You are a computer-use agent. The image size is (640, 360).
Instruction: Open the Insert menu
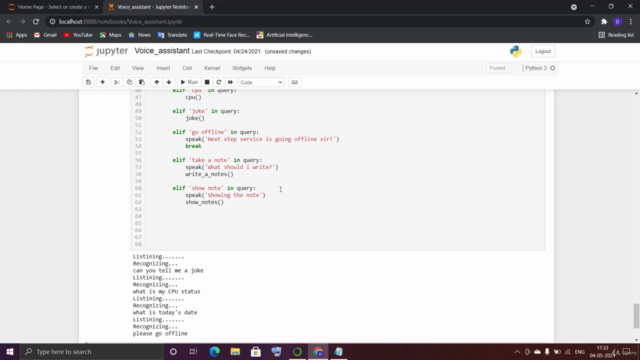(x=163, y=68)
